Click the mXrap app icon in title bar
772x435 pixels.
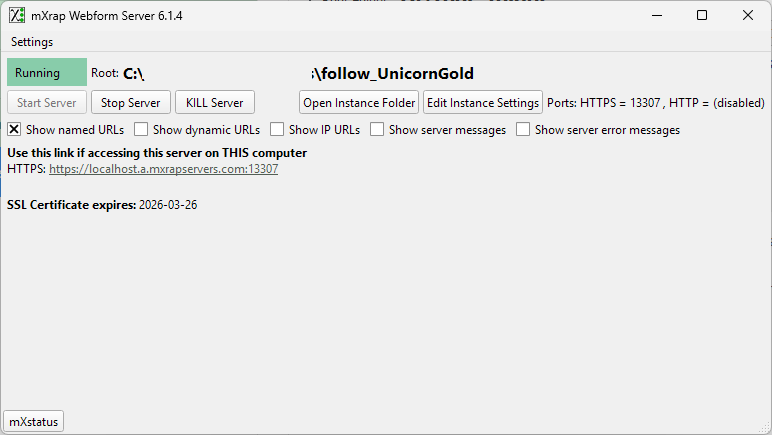coord(17,16)
